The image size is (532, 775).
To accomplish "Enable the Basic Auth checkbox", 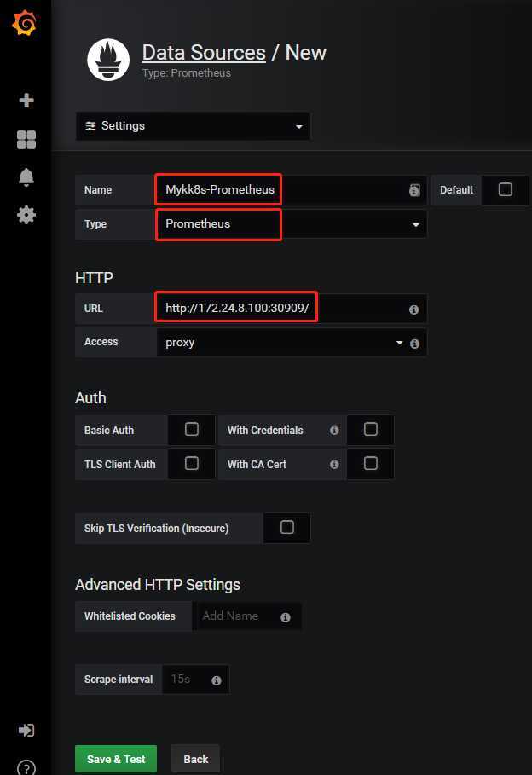I will [191, 429].
